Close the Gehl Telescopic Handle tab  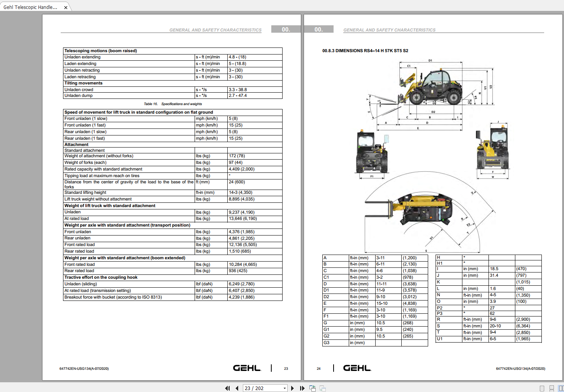[66, 7]
